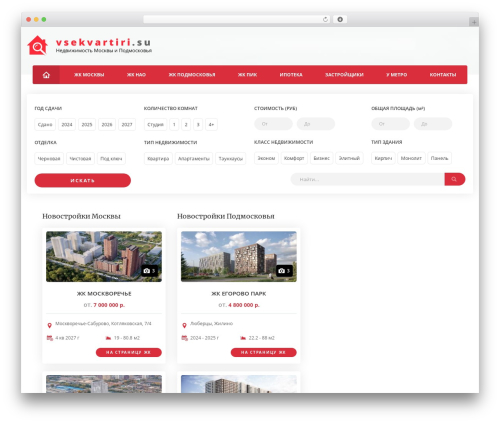Click area icon next to 22.2 - 88 м2
Screen dimensions: 500x423
[x=243, y=338]
